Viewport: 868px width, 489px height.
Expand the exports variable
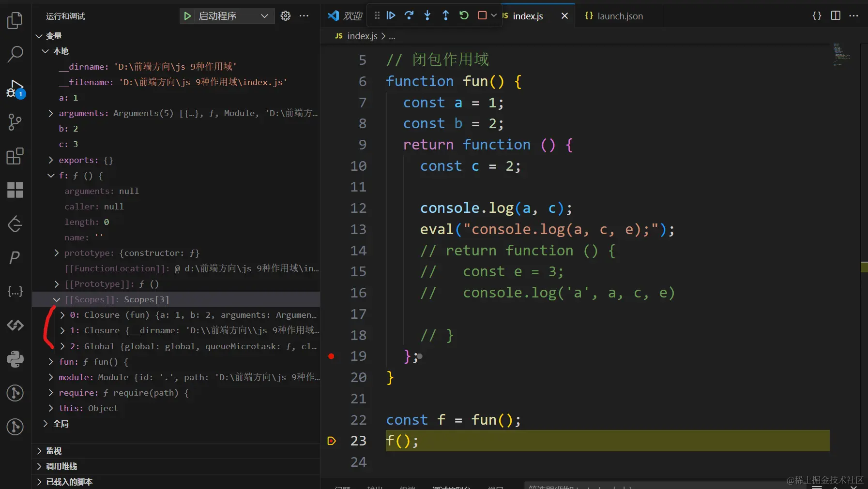51,160
